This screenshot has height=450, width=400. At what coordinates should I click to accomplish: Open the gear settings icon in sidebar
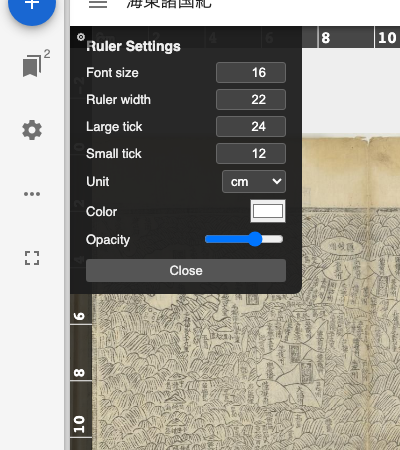point(32,130)
